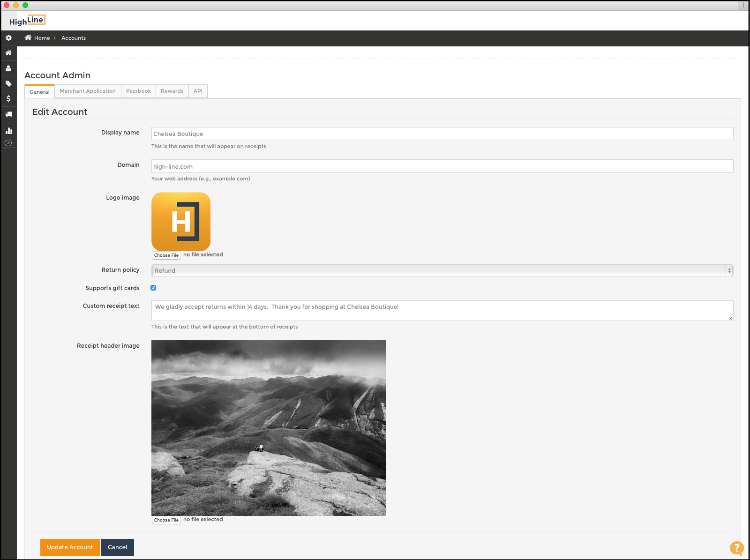Click the home icon in the sidebar
This screenshot has width=750, height=560.
coord(8,53)
